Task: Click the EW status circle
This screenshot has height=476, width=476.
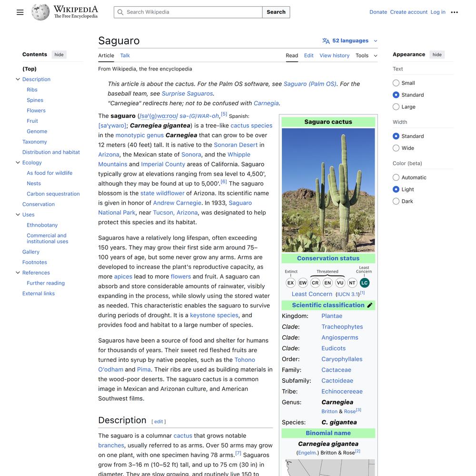Action: pos(303,283)
